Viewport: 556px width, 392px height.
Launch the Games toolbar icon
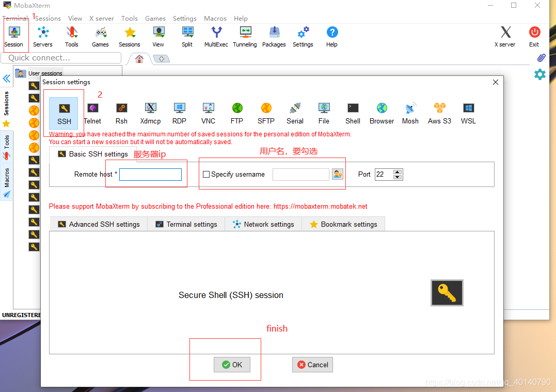click(x=100, y=37)
